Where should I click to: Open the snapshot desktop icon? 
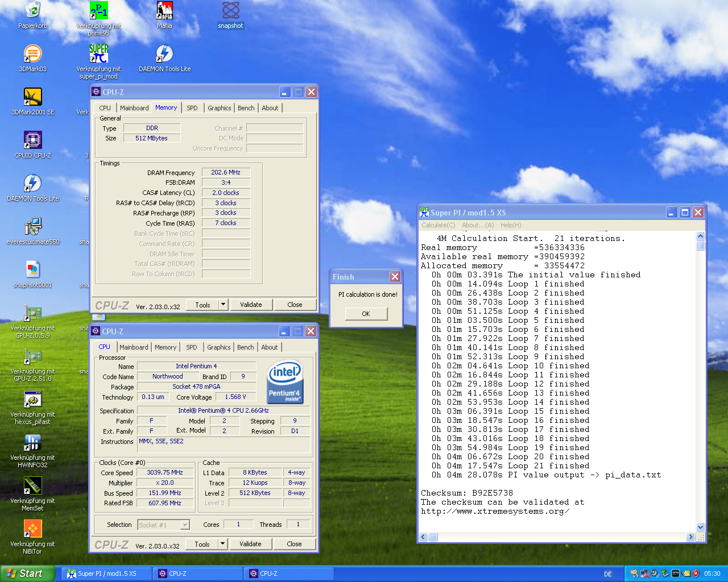point(230,10)
